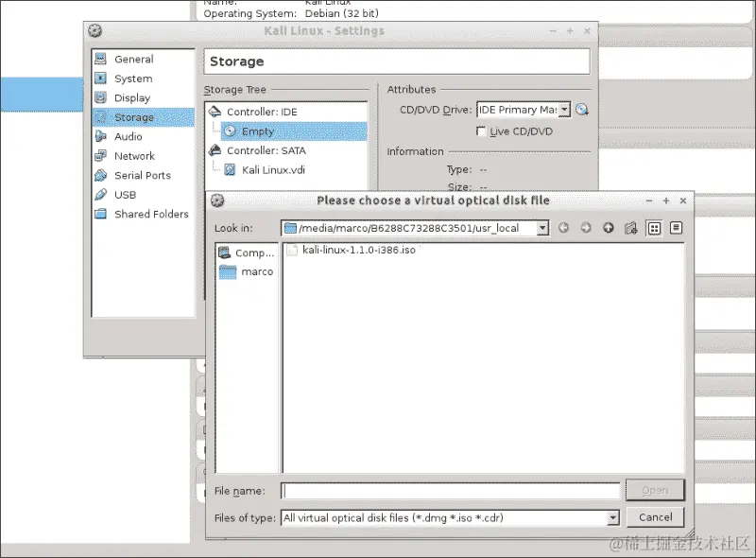Click the Serial Ports icon

[x=101, y=175]
